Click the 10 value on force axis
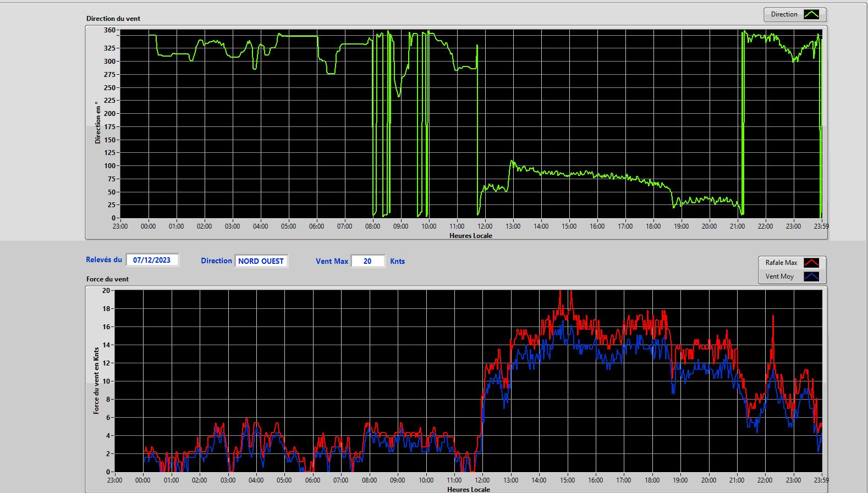 (x=106, y=381)
